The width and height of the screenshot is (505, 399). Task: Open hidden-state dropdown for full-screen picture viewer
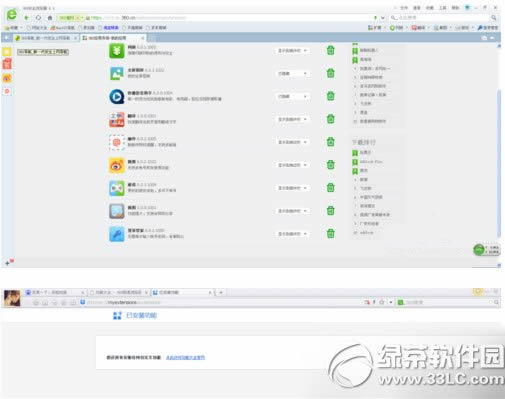[292, 73]
